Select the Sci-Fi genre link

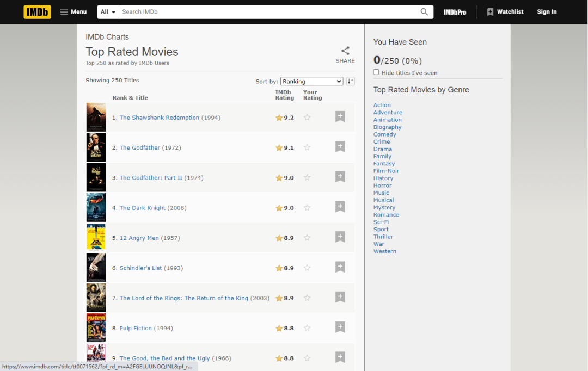click(381, 222)
